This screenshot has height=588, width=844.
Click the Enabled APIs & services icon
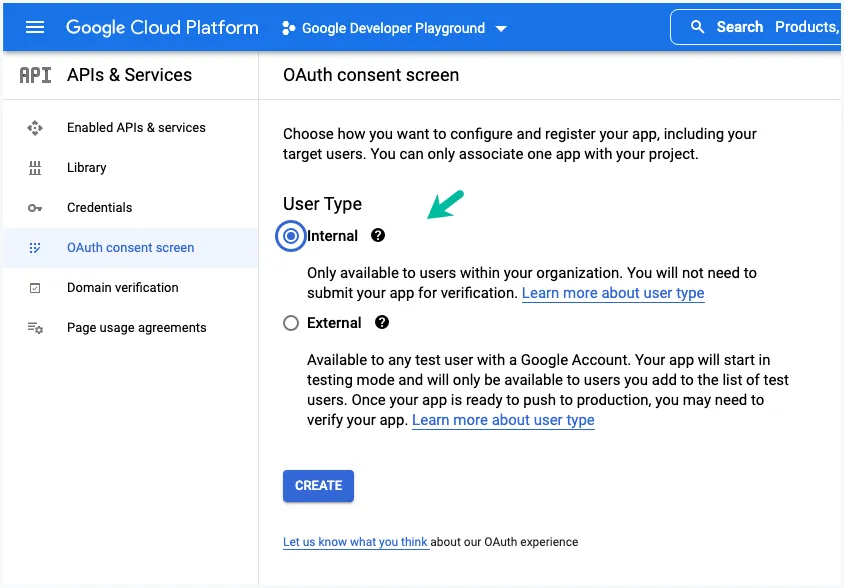pyautogui.click(x=33, y=128)
